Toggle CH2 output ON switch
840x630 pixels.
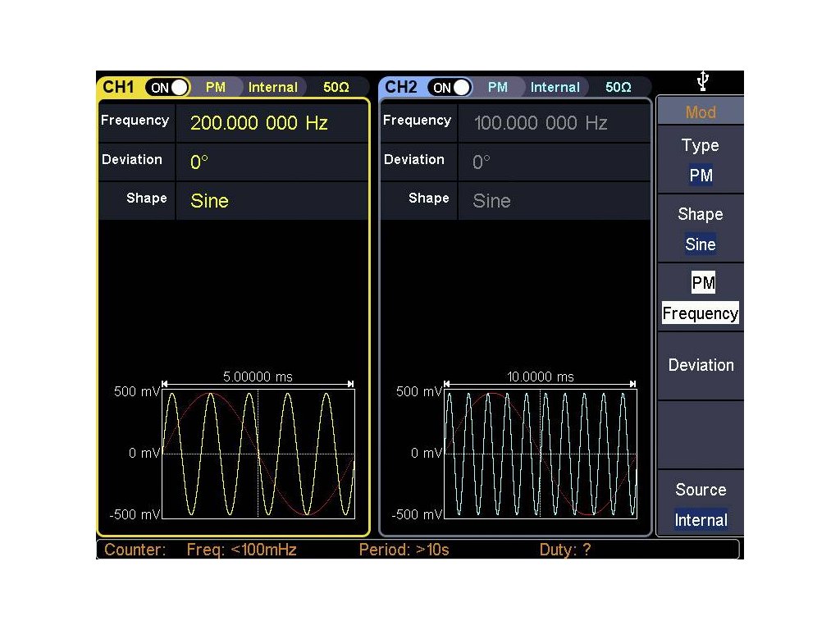coord(450,87)
